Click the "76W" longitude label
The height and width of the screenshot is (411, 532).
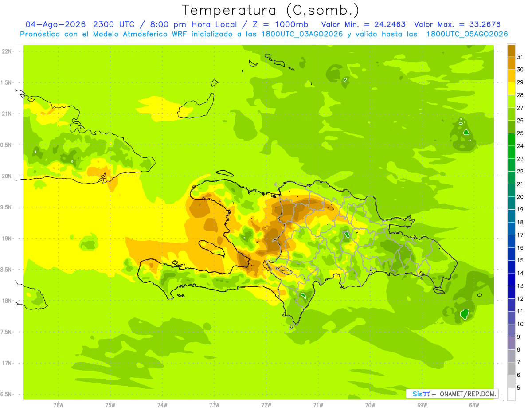[58, 405]
